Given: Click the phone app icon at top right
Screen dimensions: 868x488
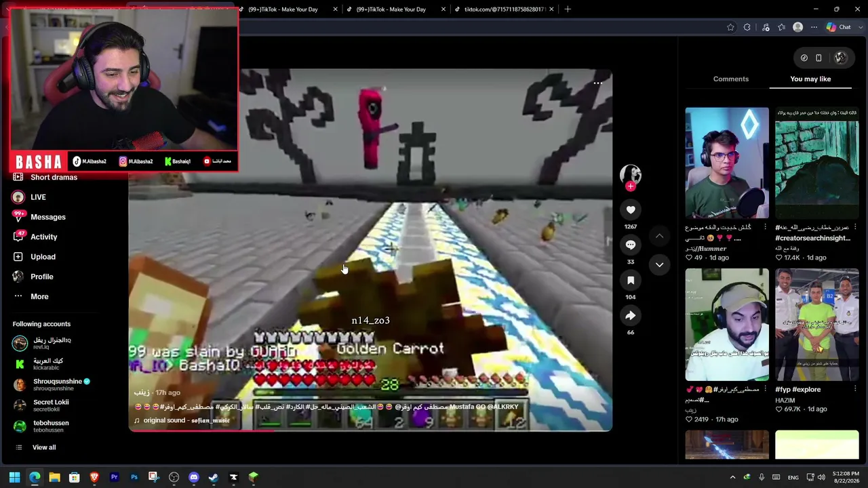Looking at the screenshot, I should pyautogui.click(x=818, y=58).
